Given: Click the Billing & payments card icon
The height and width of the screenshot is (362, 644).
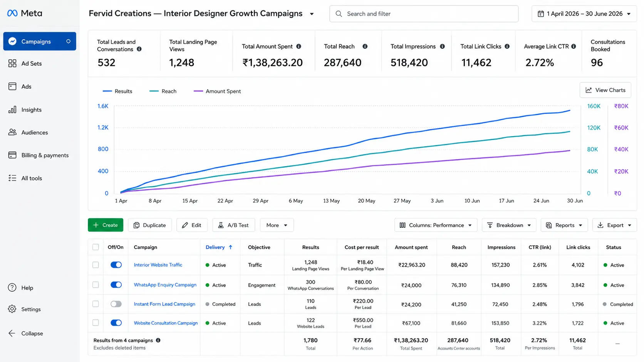Looking at the screenshot, I should (12, 155).
